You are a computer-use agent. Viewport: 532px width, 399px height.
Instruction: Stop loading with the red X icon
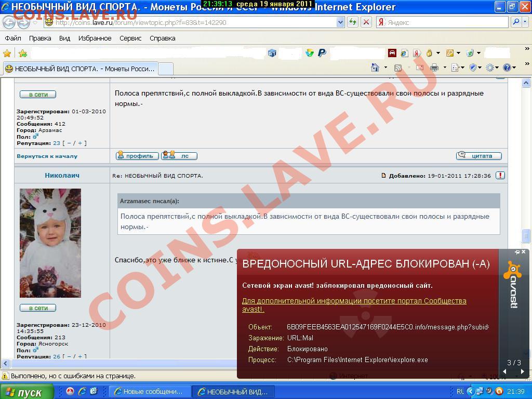(x=366, y=22)
